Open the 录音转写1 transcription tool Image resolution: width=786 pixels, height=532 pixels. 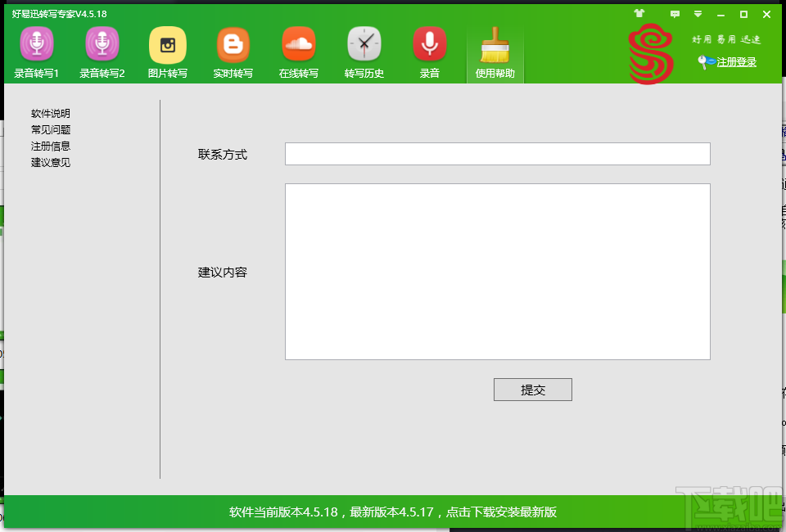pyautogui.click(x=36, y=51)
